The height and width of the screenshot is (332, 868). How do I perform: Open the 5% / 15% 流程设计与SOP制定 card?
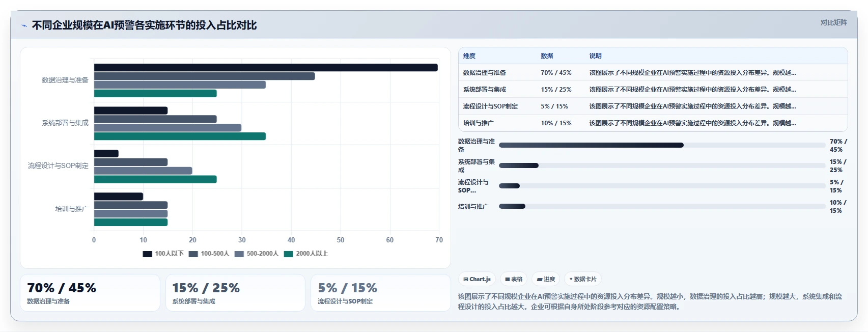pyautogui.click(x=380, y=293)
